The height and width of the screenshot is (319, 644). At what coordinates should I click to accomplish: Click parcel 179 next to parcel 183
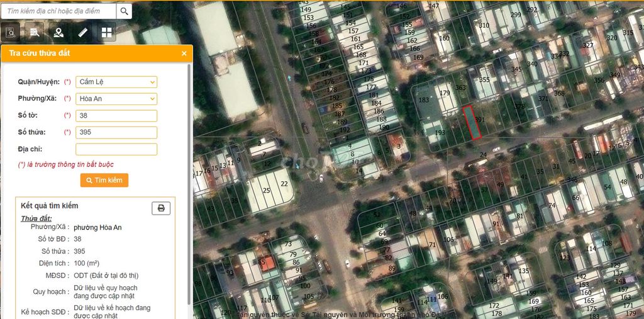[445, 93]
